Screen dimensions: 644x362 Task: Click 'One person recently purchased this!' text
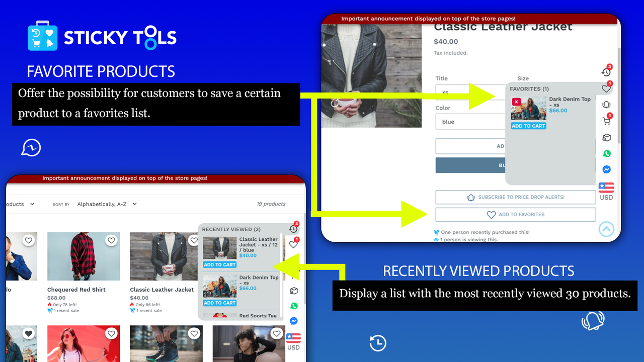tap(485, 232)
